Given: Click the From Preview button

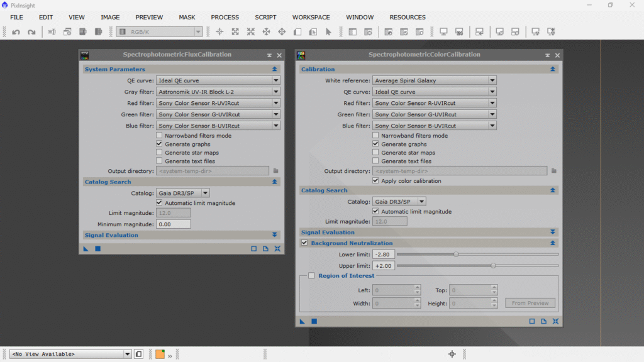Looking at the screenshot, I should click(x=530, y=303).
